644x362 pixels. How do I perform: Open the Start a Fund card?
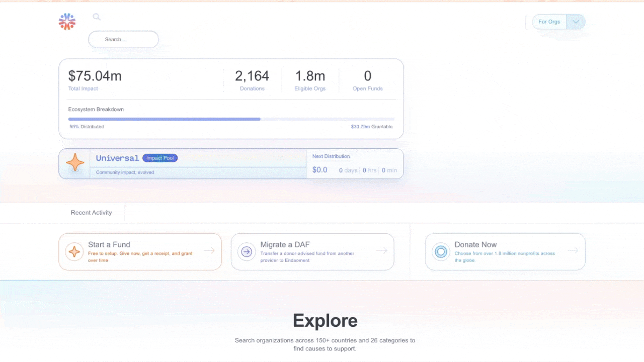[x=140, y=251]
